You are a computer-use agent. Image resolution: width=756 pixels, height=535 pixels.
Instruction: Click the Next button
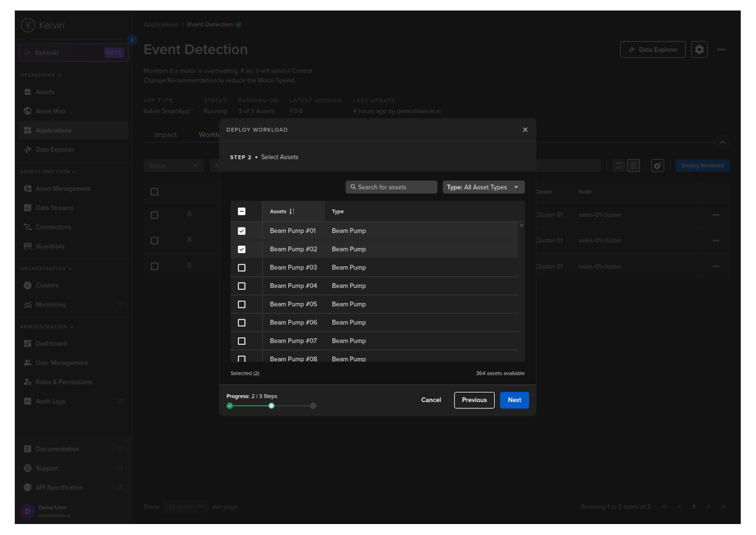click(514, 400)
